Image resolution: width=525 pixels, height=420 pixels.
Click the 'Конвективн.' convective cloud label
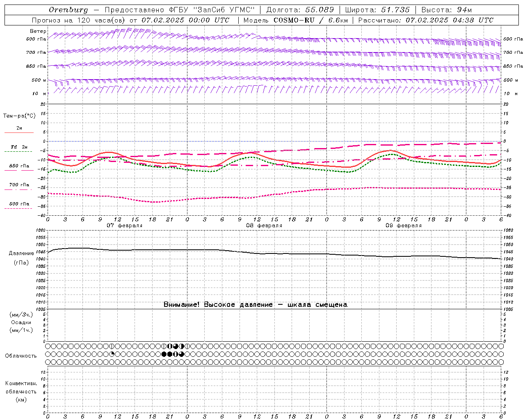tap(21, 383)
